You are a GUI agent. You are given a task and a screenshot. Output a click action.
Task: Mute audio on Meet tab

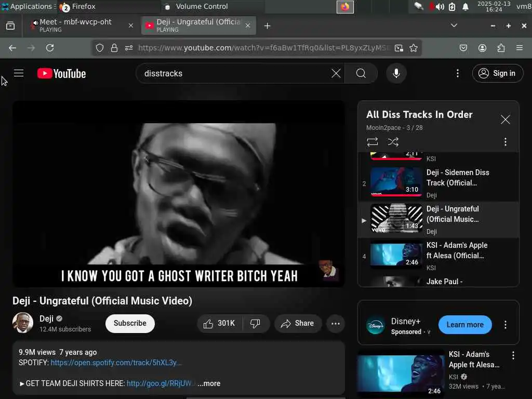(35, 22)
